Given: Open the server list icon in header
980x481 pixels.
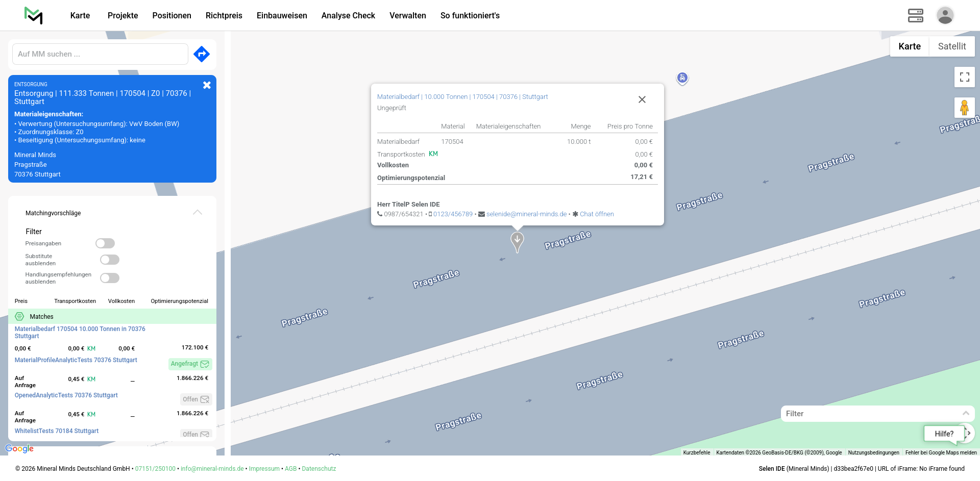Looking at the screenshot, I should pos(915,15).
